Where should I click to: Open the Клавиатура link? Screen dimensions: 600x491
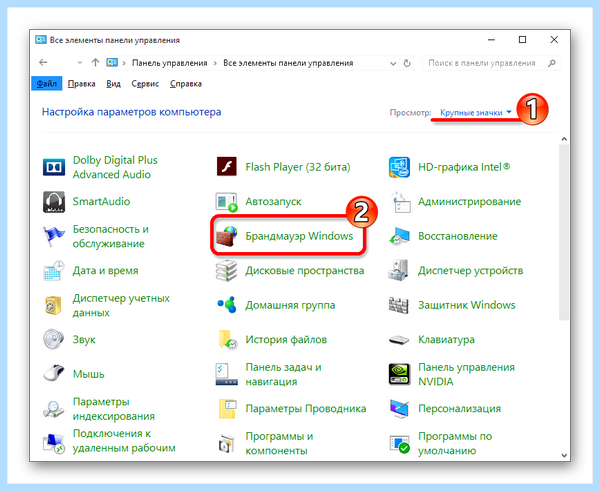pos(446,339)
